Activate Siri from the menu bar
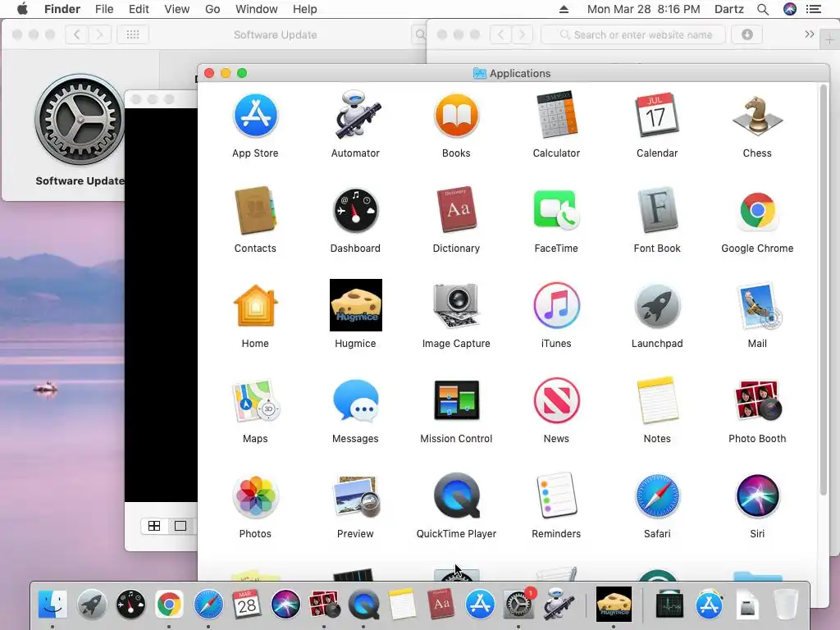Image resolution: width=840 pixels, height=630 pixels. 790,9
